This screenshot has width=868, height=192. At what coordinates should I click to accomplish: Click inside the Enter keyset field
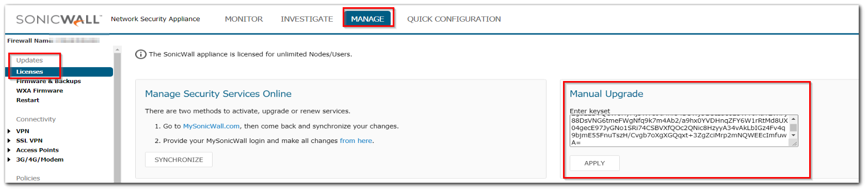coord(679,131)
